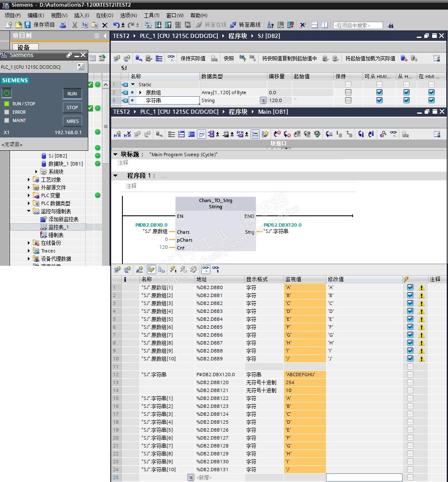The width and height of the screenshot is (448, 482).
Task: Open the 选项(N) menu
Action: pyautogui.click(x=128, y=15)
